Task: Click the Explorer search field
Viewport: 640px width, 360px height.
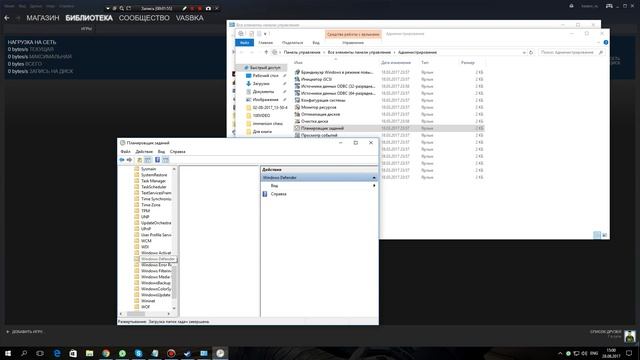Action: click(571, 52)
